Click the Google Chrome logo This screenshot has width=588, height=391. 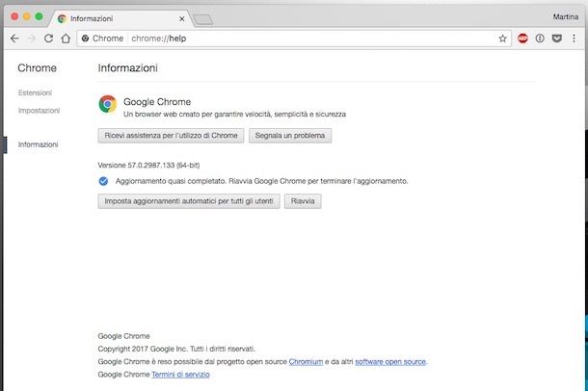(x=108, y=104)
